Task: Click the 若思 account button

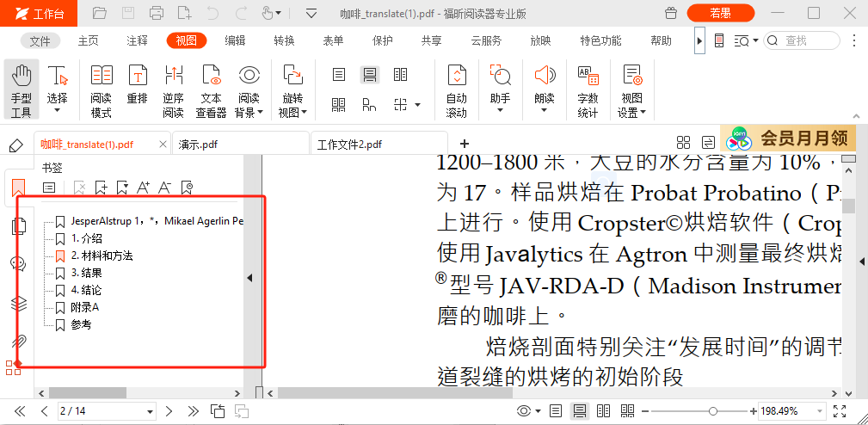Action: [721, 13]
